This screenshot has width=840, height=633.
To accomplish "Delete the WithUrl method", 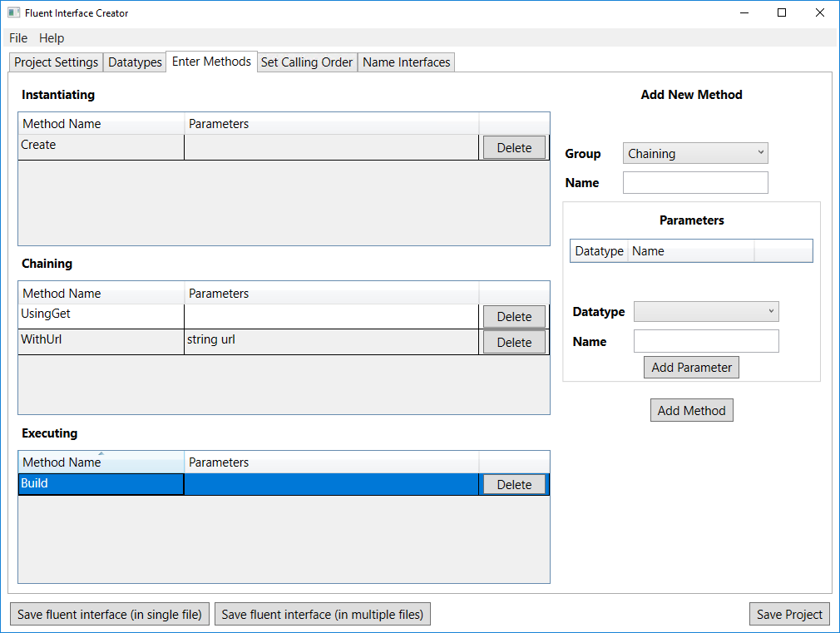I will [x=514, y=342].
